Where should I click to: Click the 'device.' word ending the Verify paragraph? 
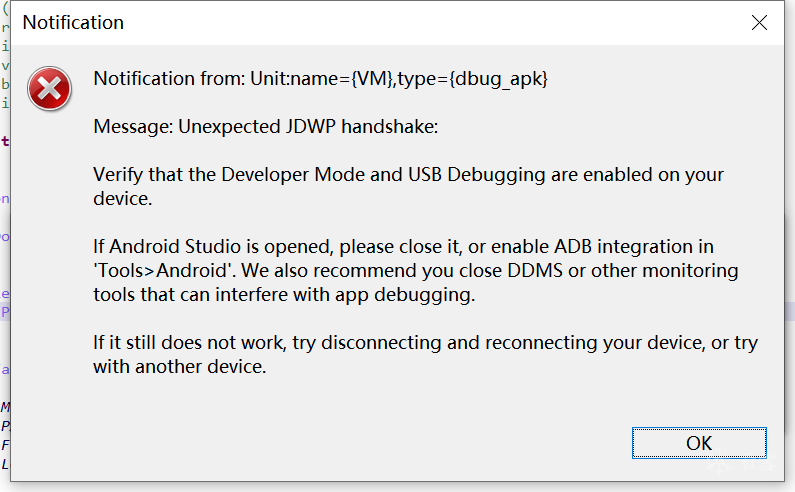point(122,199)
